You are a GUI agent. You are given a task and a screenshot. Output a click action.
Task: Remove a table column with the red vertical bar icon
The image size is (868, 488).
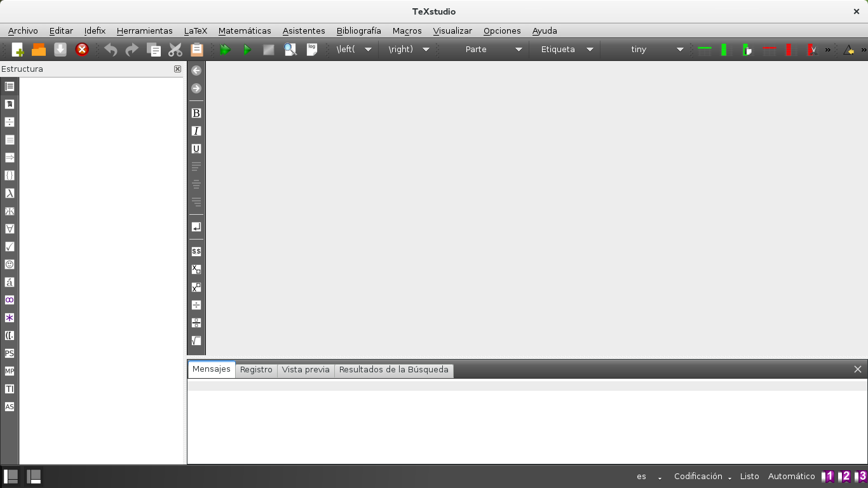coord(789,50)
